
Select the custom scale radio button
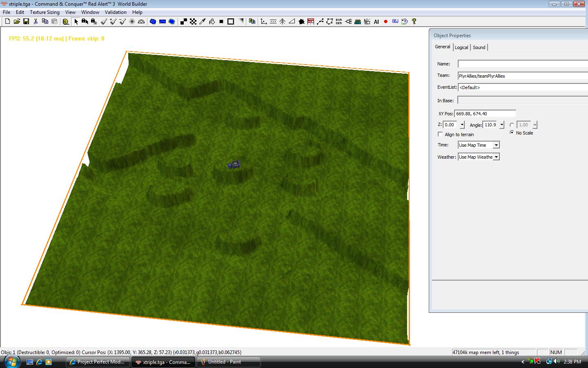click(x=512, y=125)
